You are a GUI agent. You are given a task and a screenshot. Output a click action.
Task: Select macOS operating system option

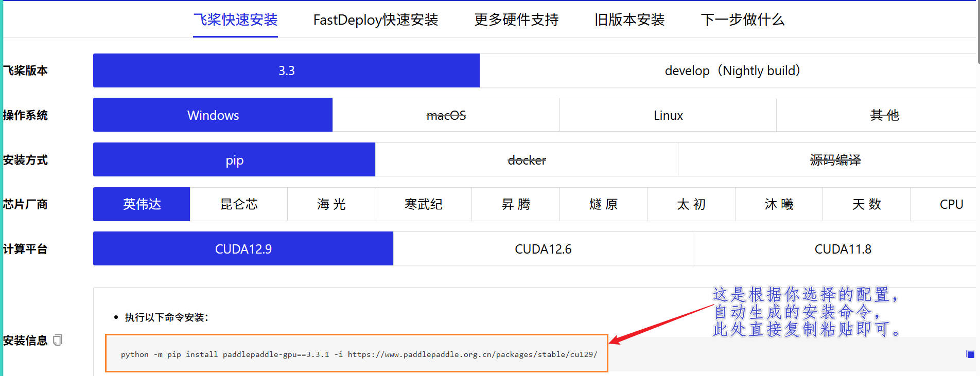pos(446,115)
